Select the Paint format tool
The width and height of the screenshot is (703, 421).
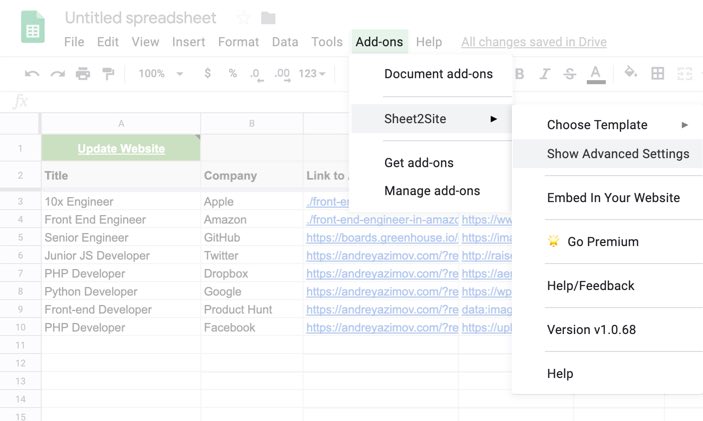(x=108, y=74)
